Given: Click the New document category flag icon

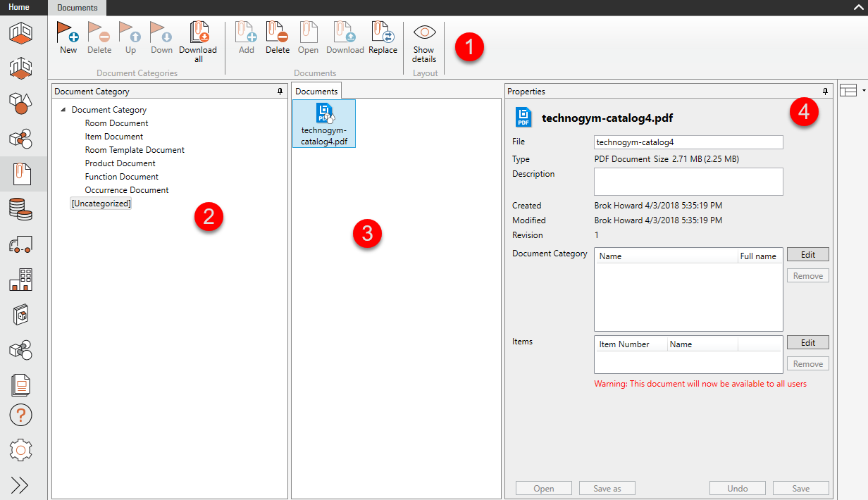Looking at the screenshot, I should pyautogui.click(x=68, y=33).
